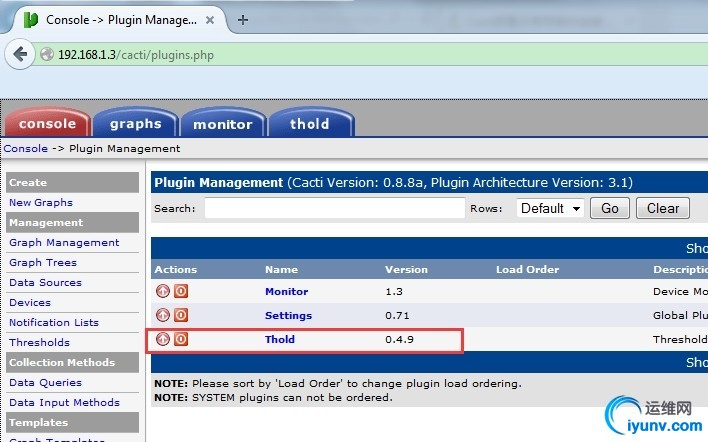Switch to the console tab
Viewport: 708px width, 442px height.
[47, 123]
